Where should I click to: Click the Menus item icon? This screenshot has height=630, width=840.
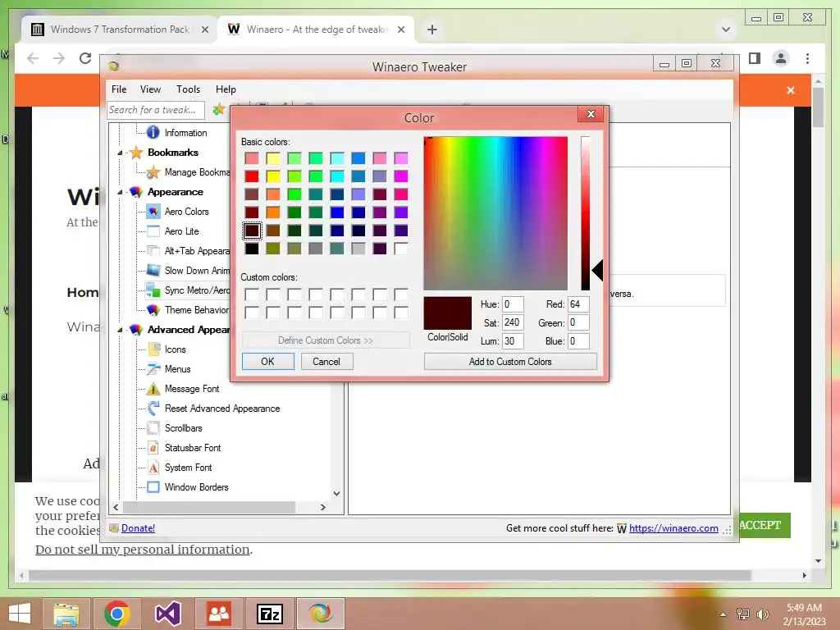(x=153, y=369)
